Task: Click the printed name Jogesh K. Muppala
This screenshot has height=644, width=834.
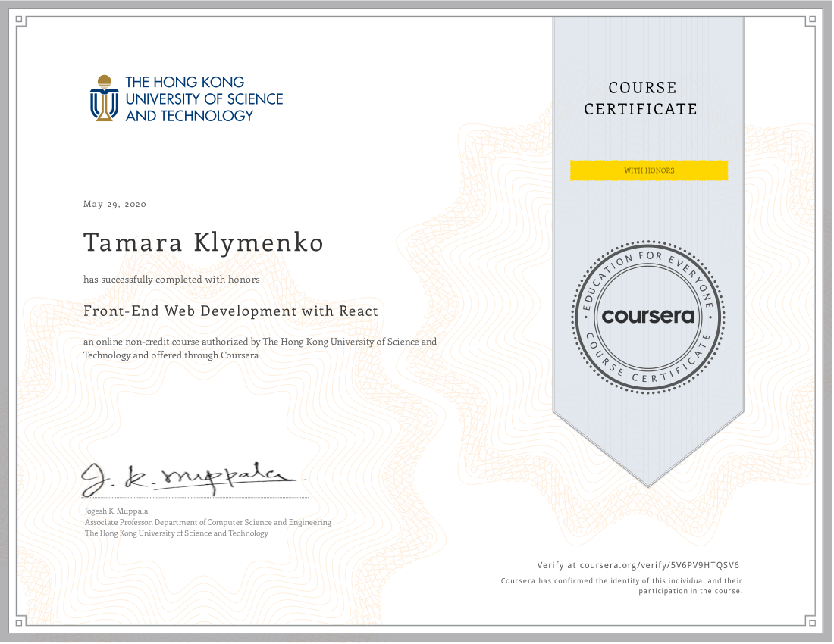Action: (116, 511)
